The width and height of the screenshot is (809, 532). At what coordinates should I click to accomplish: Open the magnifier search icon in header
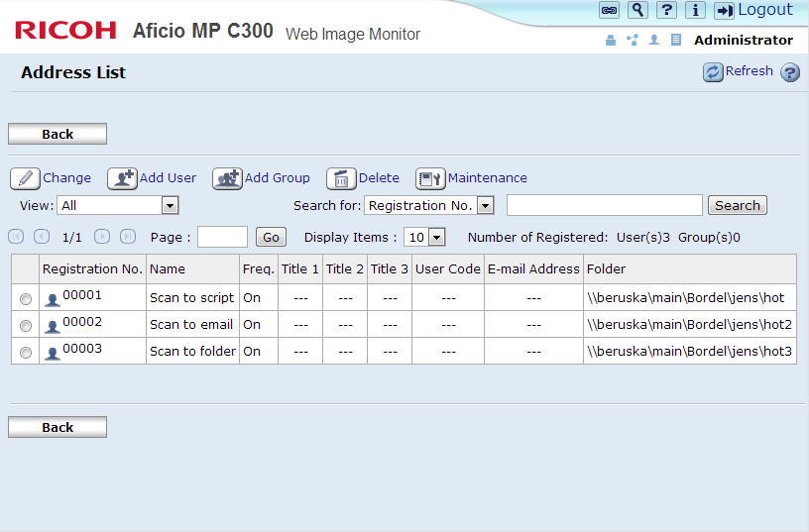pyautogui.click(x=638, y=10)
